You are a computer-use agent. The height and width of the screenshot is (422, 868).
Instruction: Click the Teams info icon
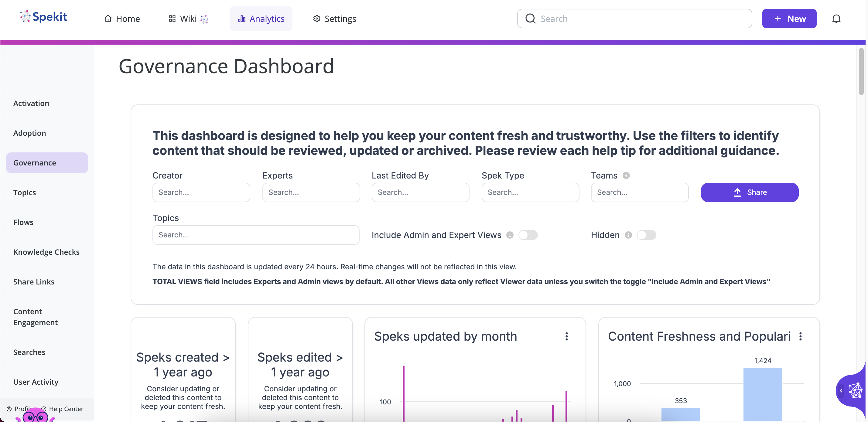(626, 175)
